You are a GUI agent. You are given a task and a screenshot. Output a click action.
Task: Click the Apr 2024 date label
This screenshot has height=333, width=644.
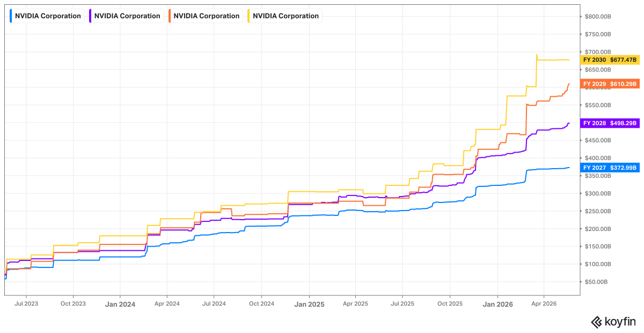(x=167, y=303)
